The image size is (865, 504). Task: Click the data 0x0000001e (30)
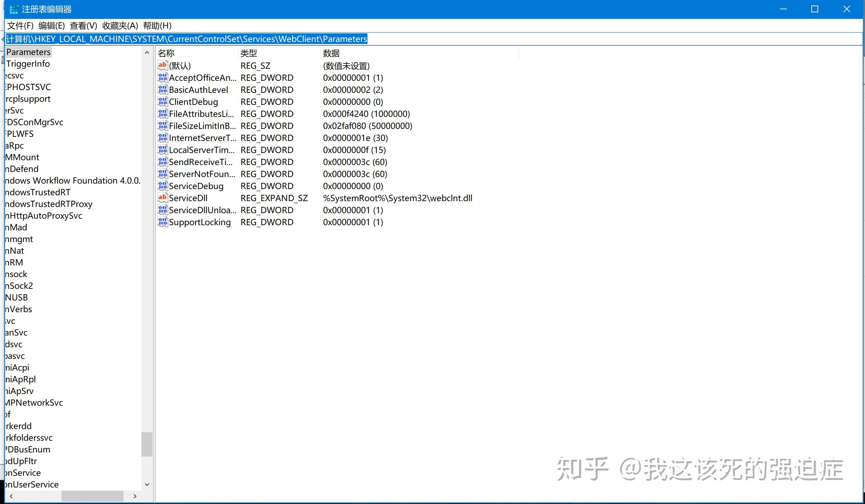coord(355,138)
